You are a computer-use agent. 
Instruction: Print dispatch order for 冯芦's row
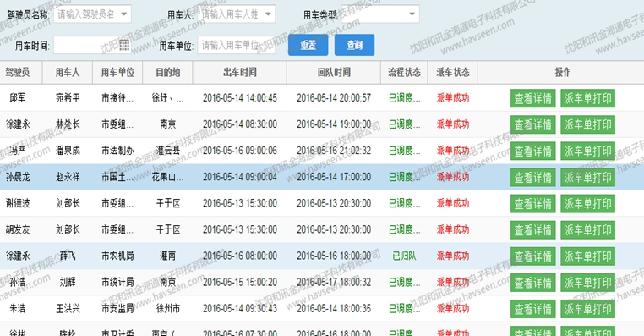587,151
